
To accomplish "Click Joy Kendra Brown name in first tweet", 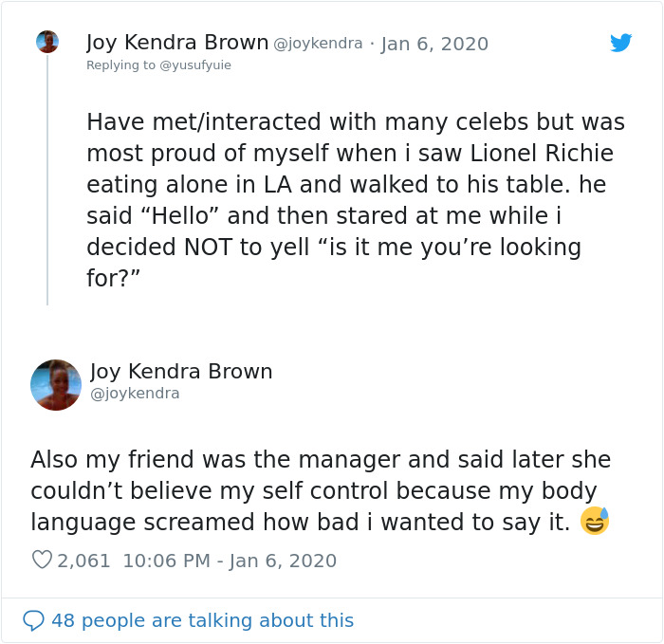I will click(x=176, y=43).
